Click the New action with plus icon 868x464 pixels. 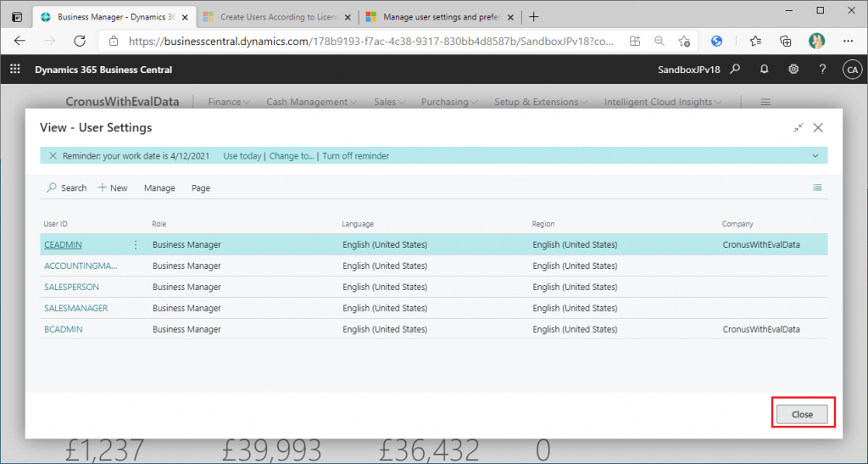tap(113, 187)
